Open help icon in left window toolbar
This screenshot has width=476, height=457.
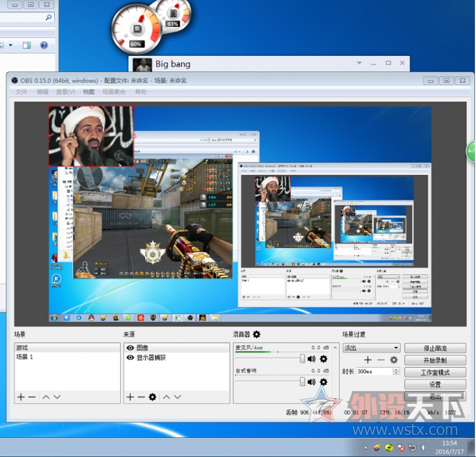tap(44, 45)
